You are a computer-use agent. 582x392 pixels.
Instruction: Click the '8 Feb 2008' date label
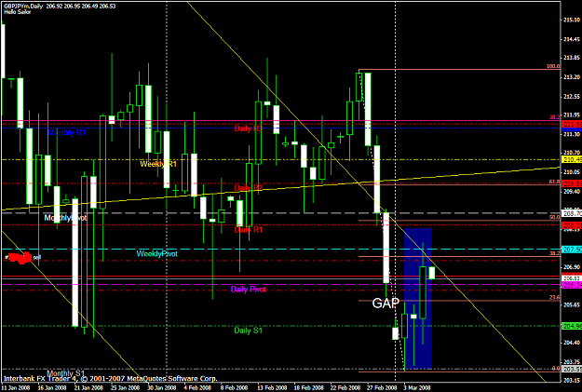click(x=235, y=388)
